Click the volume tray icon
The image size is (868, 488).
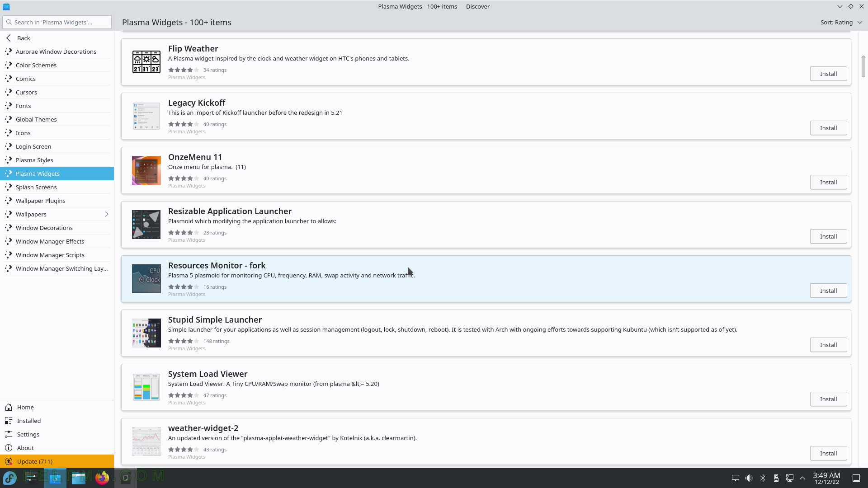coord(749,478)
